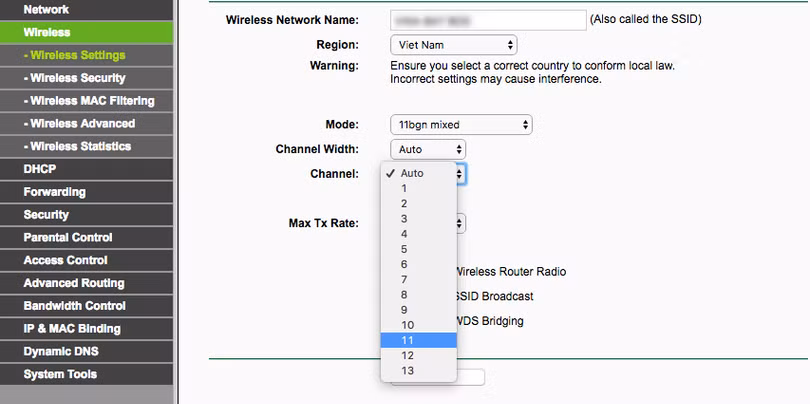Pick channel 6 in the open list

[418, 264]
